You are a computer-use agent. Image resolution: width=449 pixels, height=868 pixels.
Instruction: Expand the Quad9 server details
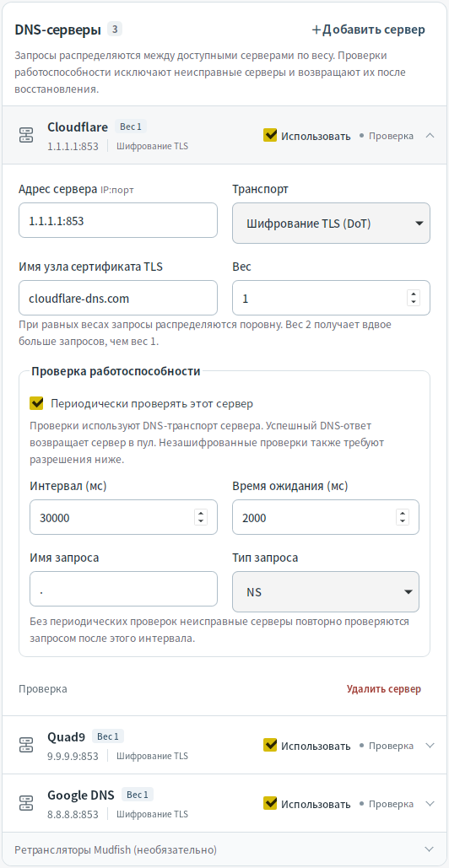430,746
